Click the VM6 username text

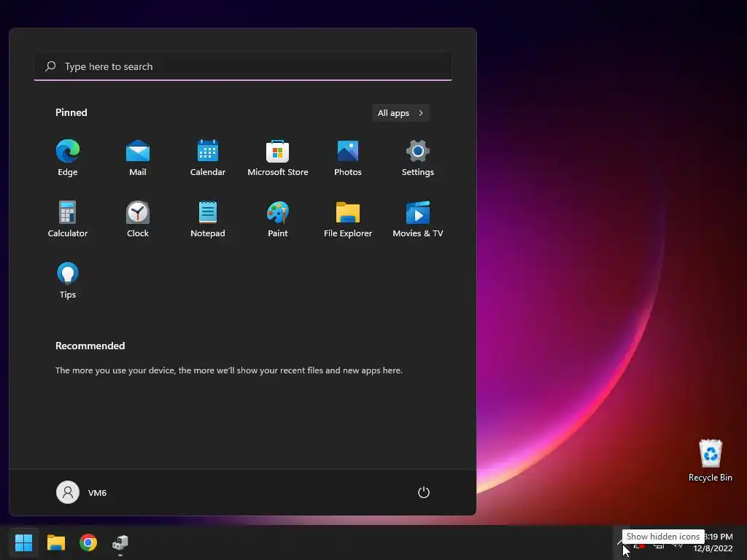click(97, 493)
